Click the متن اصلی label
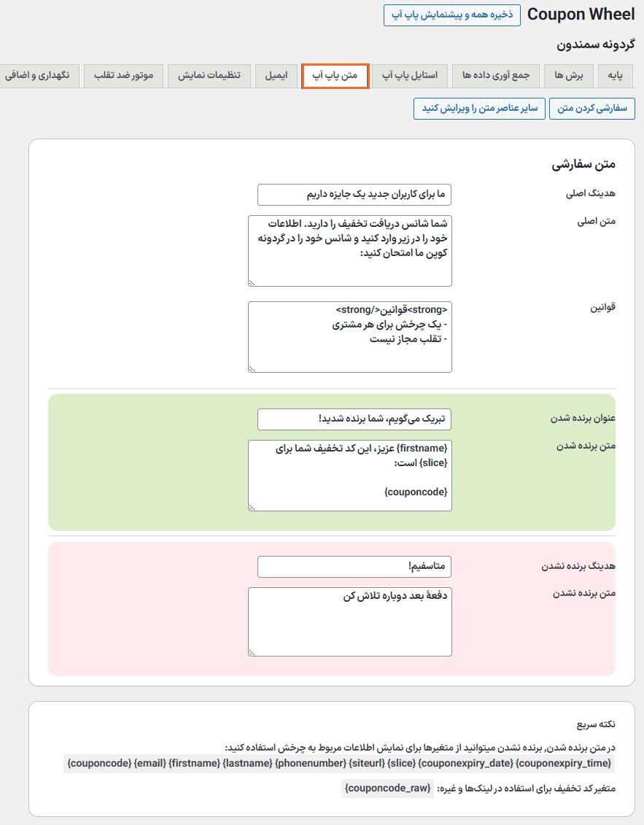Screen dimensions: 644x825 pos(597,221)
